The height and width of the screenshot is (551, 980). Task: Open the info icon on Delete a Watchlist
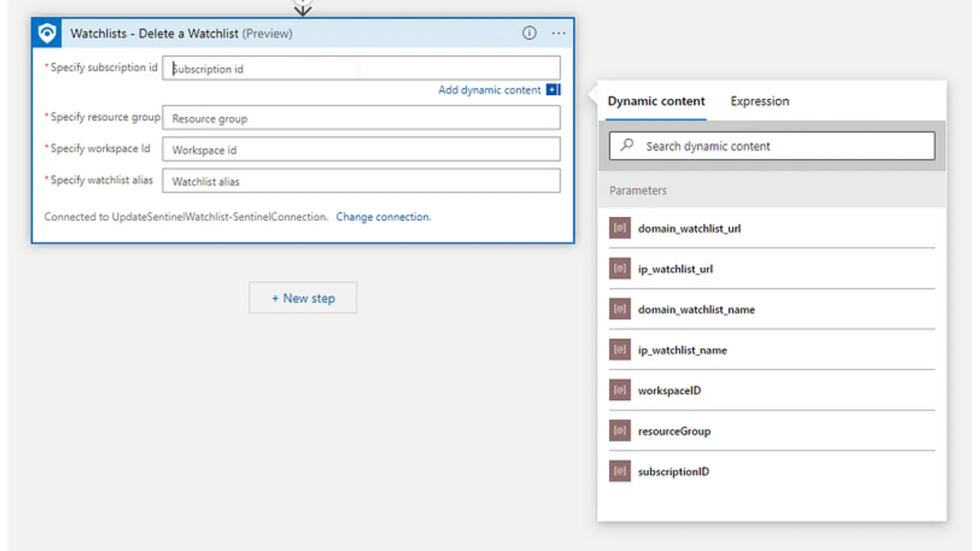(x=529, y=33)
